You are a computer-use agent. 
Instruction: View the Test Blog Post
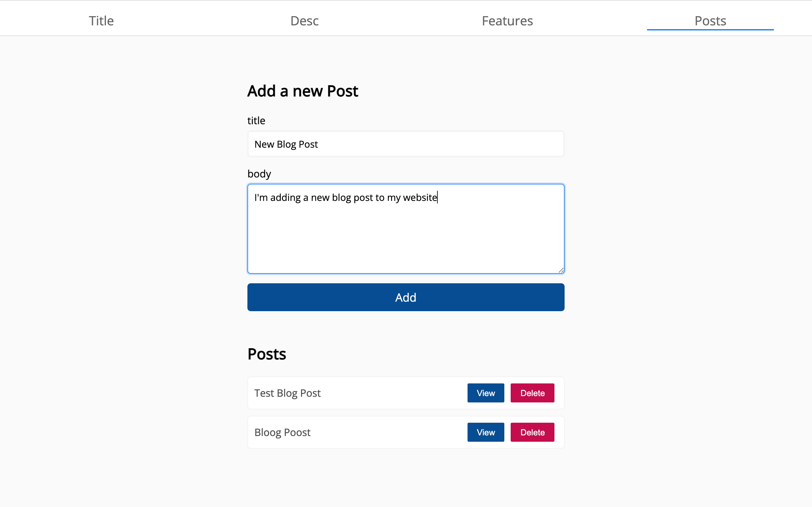tap(486, 393)
